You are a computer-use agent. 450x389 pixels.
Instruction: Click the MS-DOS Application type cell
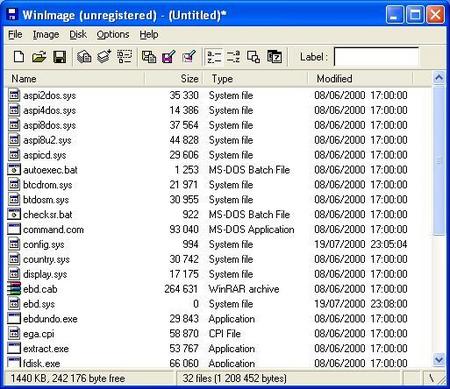(251, 229)
